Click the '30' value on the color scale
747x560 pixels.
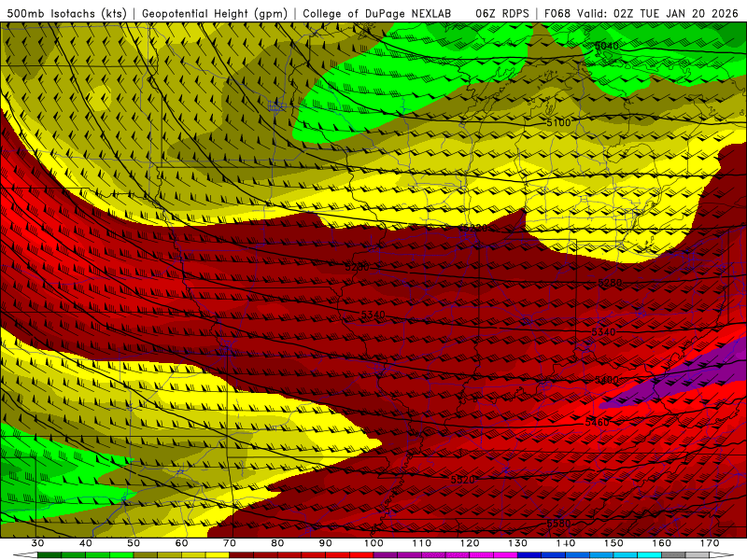pos(37,543)
